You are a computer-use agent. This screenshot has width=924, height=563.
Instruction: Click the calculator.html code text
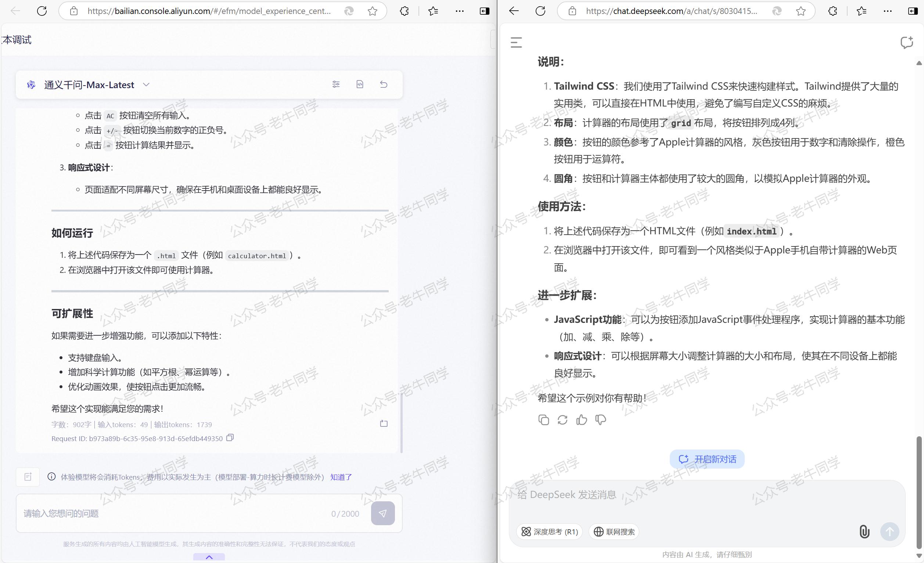tap(257, 256)
